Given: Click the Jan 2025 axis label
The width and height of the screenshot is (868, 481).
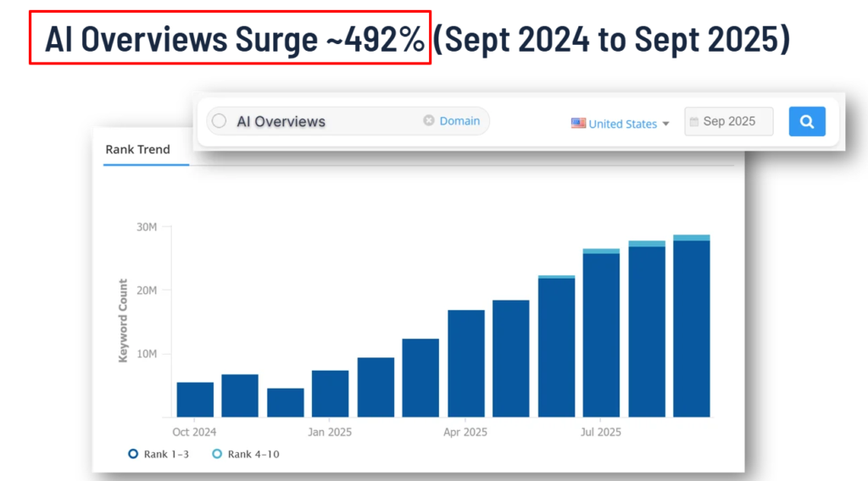Looking at the screenshot, I should 330,432.
